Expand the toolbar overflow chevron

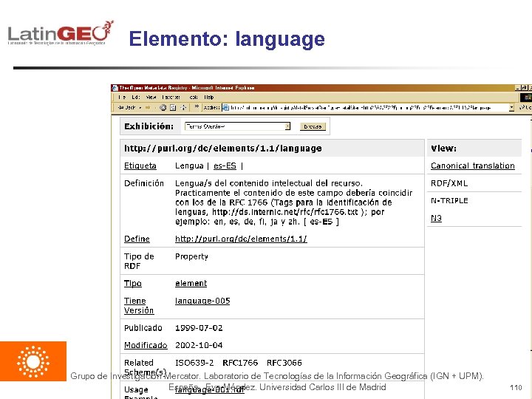[197, 106]
